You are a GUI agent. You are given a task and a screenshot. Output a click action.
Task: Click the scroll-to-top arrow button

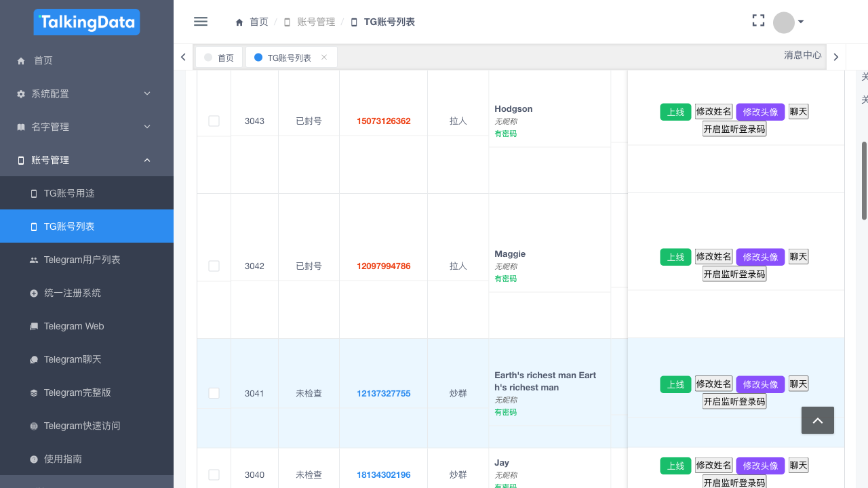click(817, 420)
